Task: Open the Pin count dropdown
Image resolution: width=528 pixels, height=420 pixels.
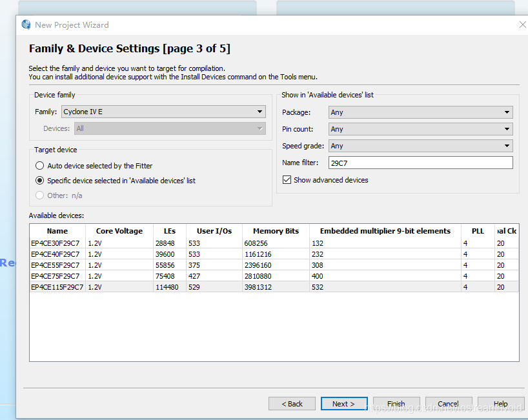Action: 421,129
